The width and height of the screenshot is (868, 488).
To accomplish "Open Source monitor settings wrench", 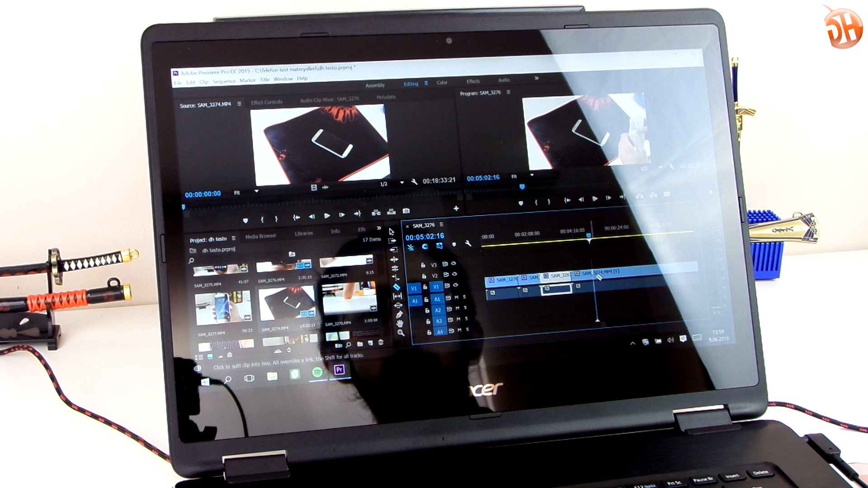I will [x=414, y=182].
